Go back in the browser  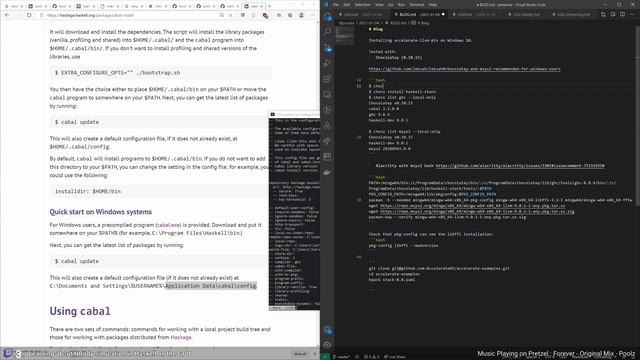click(x=7, y=15)
